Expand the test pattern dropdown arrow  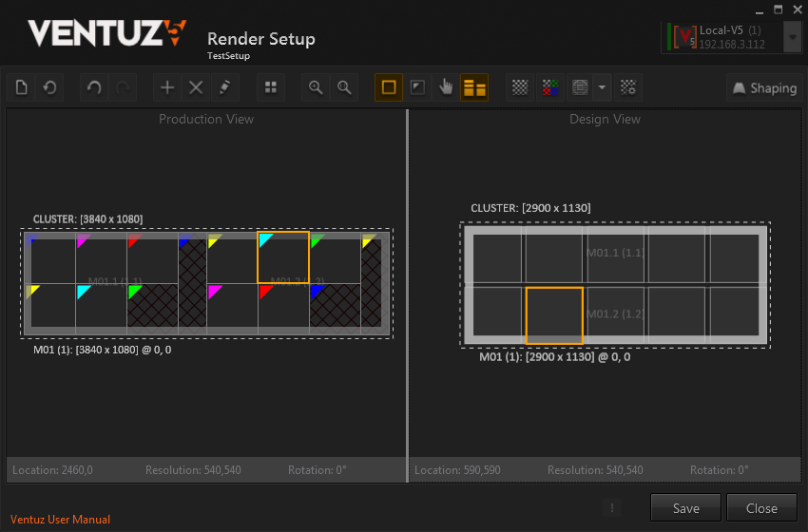[603, 87]
